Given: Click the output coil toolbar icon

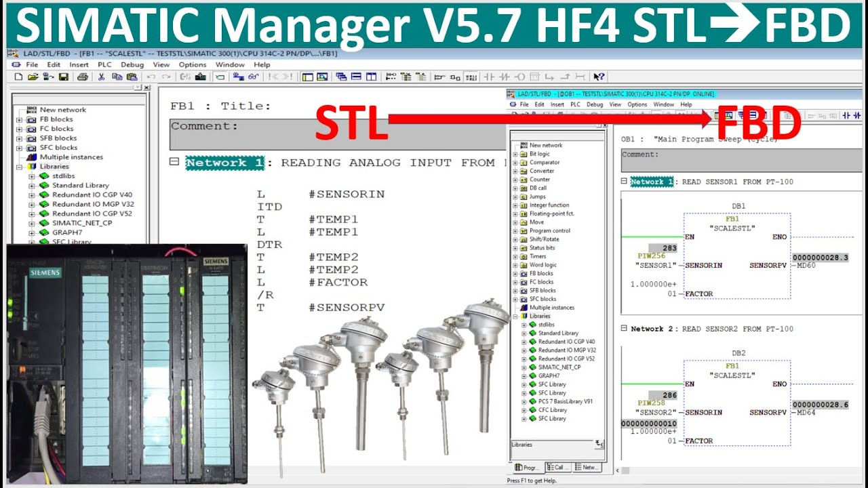Looking at the screenshot, I should click(520, 77).
